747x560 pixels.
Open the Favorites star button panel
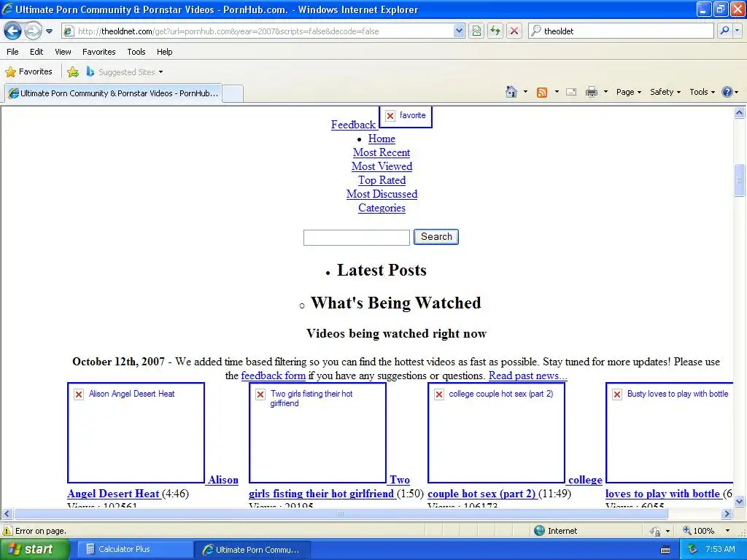click(28, 72)
